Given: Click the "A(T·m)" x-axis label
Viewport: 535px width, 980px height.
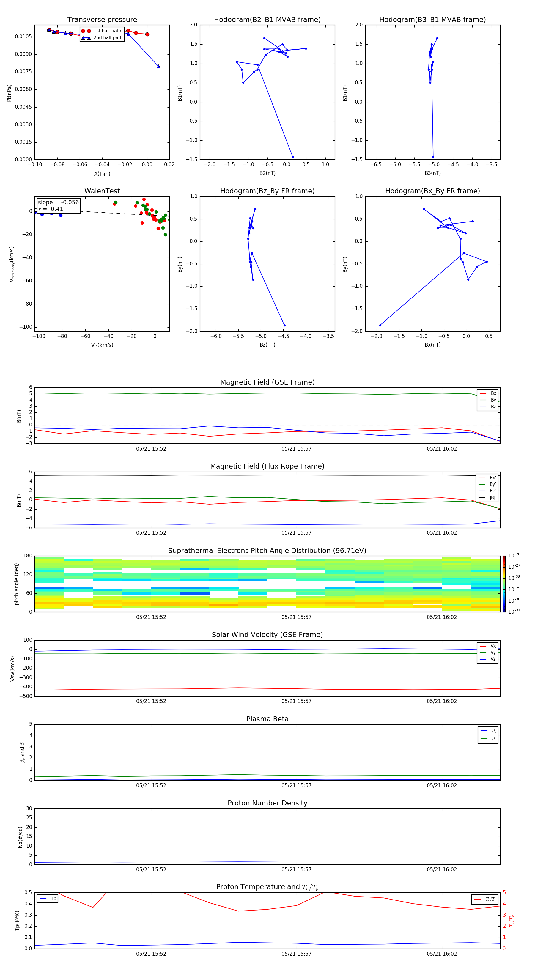Looking at the screenshot, I should pos(102,174).
